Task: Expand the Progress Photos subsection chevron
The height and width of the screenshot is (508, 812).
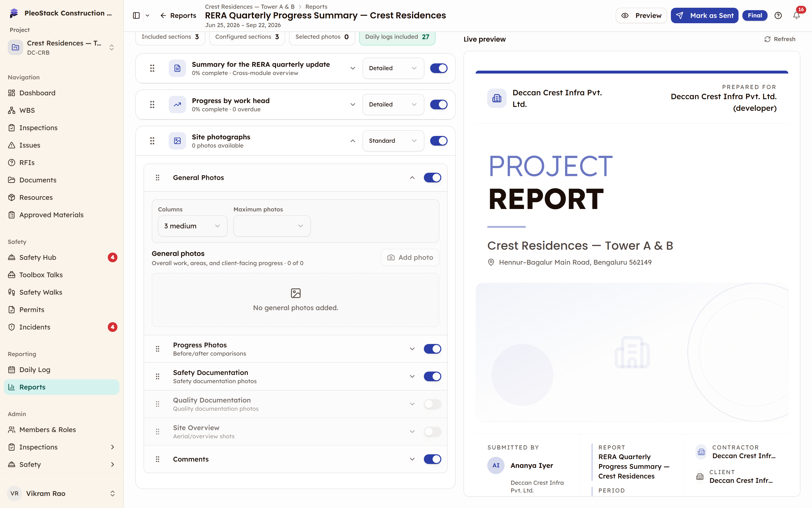Action: pos(412,349)
